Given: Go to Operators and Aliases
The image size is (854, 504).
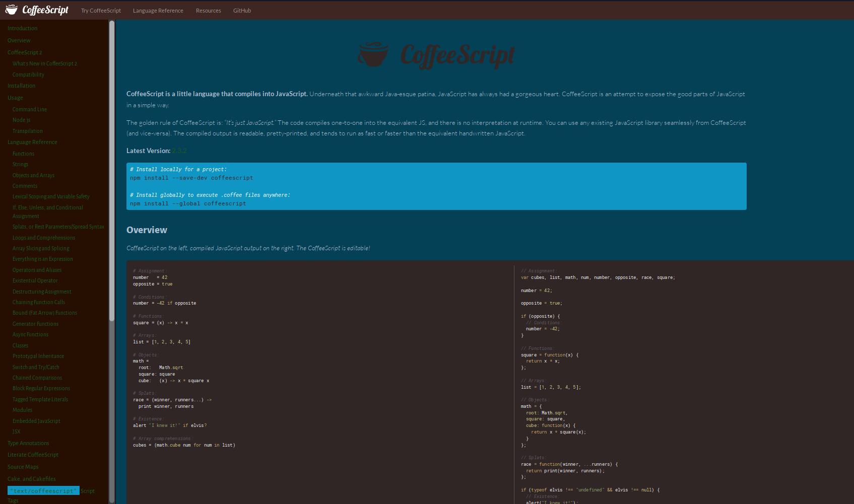Looking at the screenshot, I should 37,270.
